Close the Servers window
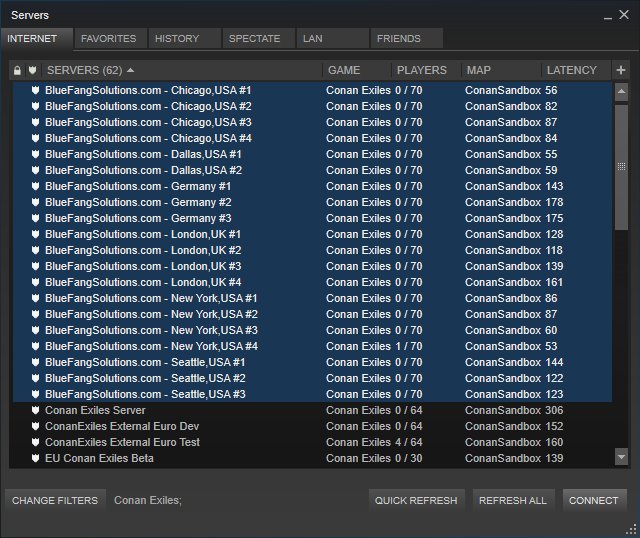This screenshot has height=538, width=640. coord(624,15)
